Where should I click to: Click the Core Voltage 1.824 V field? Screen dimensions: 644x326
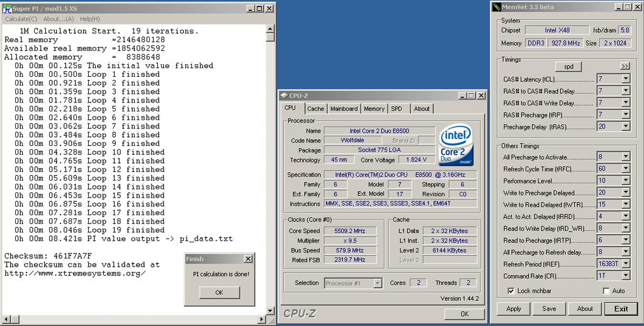point(416,160)
